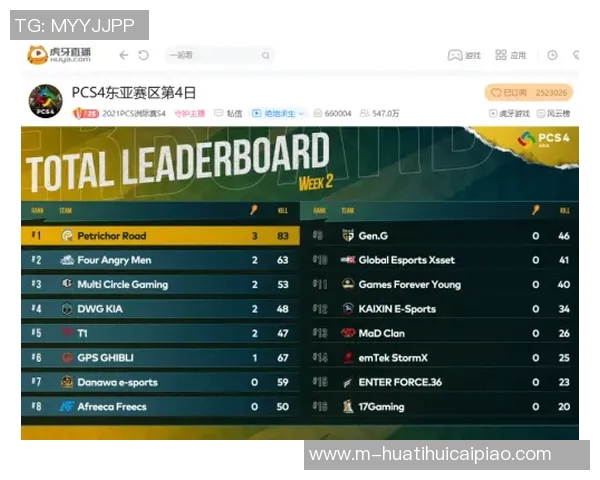
Task: Click the emTek StormX logo
Action: point(348,358)
